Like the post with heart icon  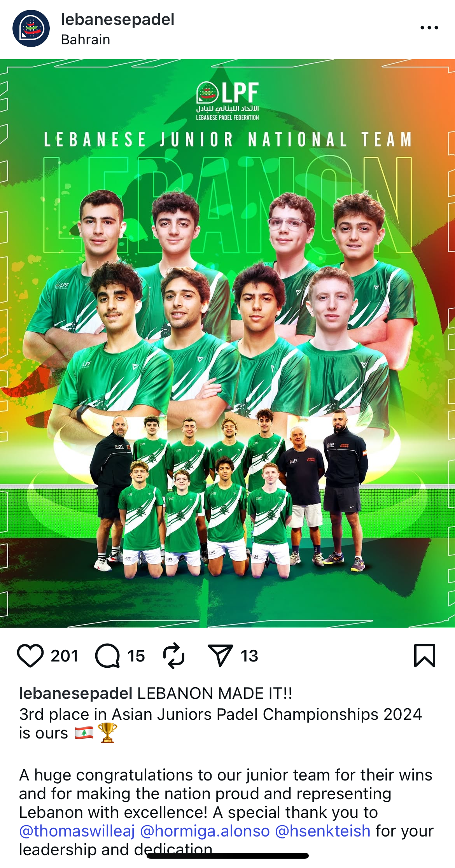pyautogui.click(x=30, y=656)
